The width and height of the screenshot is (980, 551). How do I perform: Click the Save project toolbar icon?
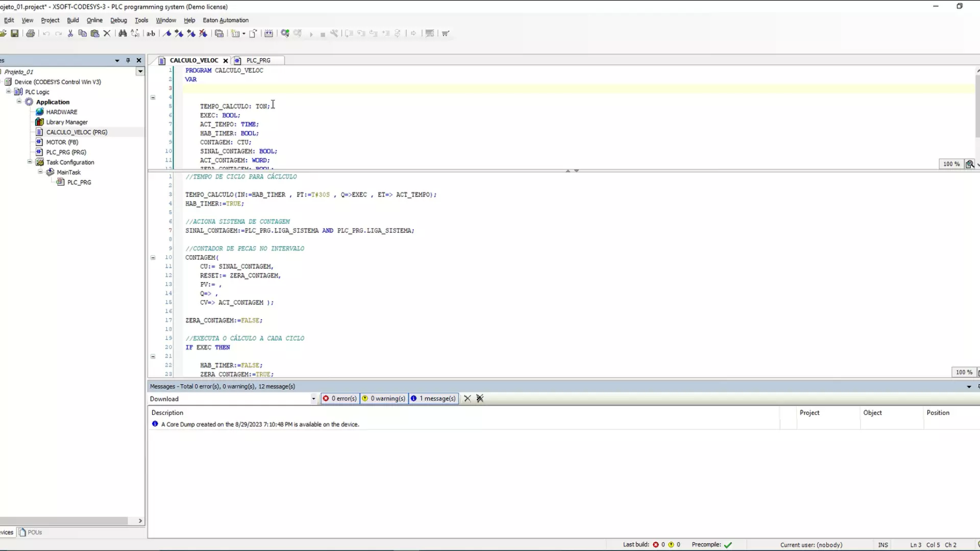tap(15, 34)
